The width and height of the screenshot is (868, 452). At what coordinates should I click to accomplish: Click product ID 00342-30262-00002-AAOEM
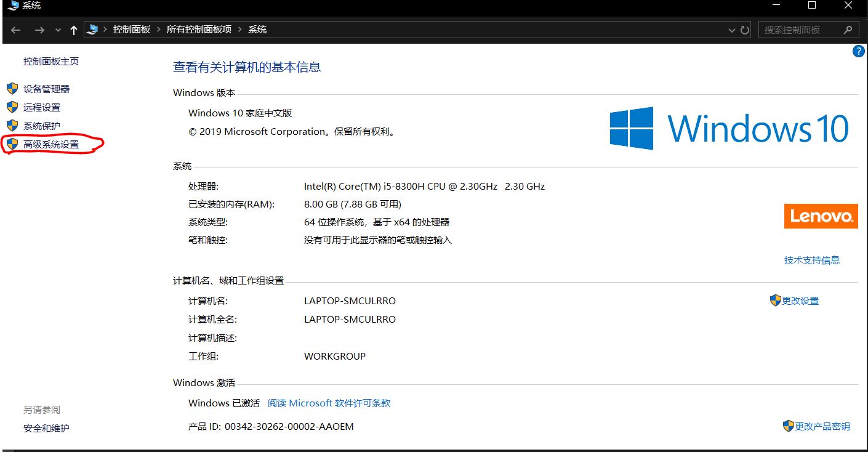[x=289, y=426]
